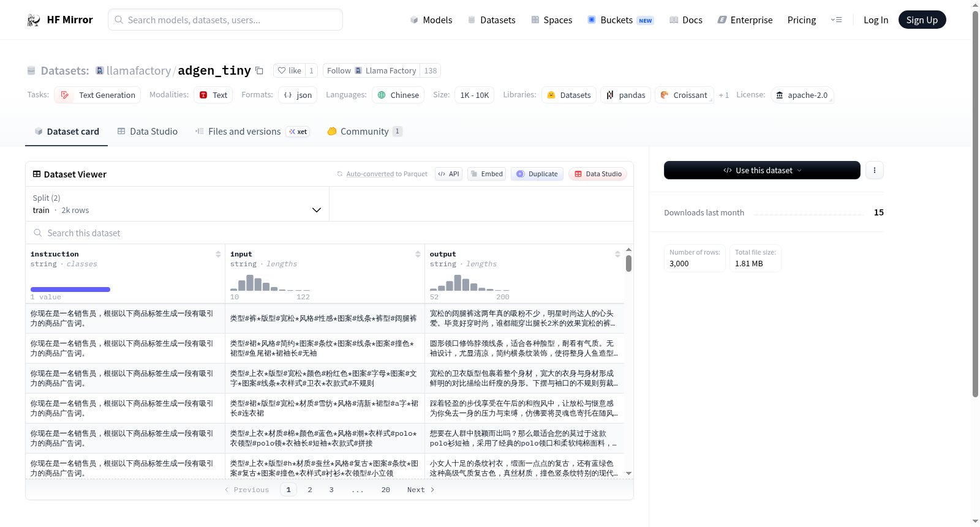Sort the instruction column
Image resolution: width=980 pixels, height=527 pixels.
218,254
